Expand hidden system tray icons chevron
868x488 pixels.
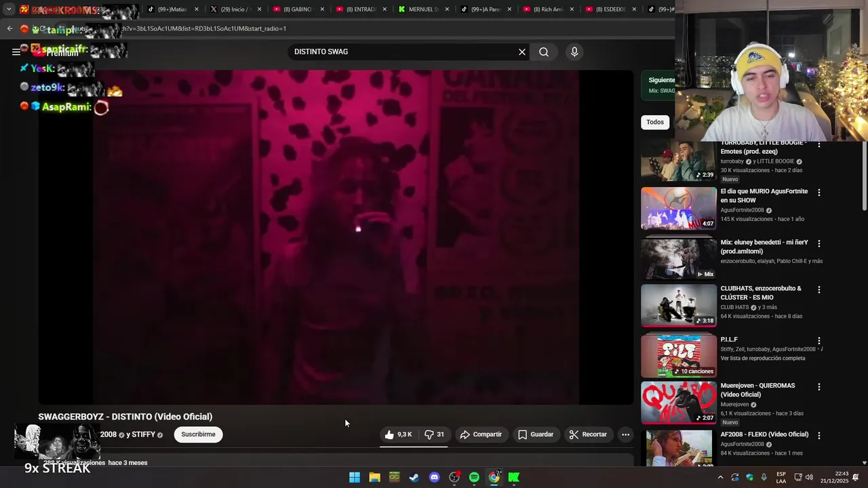[720, 477]
